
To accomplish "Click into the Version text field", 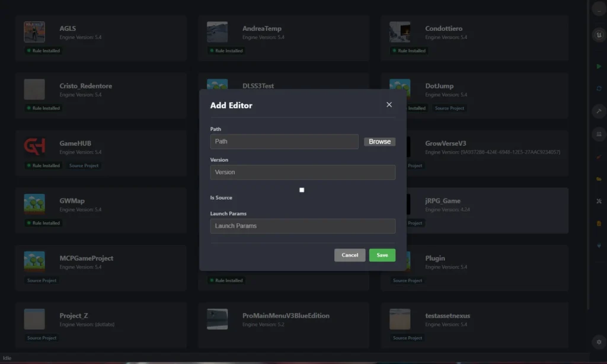I will coord(302,173).
